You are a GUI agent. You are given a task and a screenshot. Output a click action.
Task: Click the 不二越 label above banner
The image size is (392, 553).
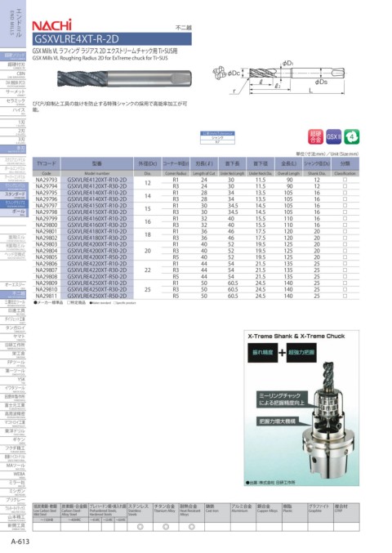183,28
